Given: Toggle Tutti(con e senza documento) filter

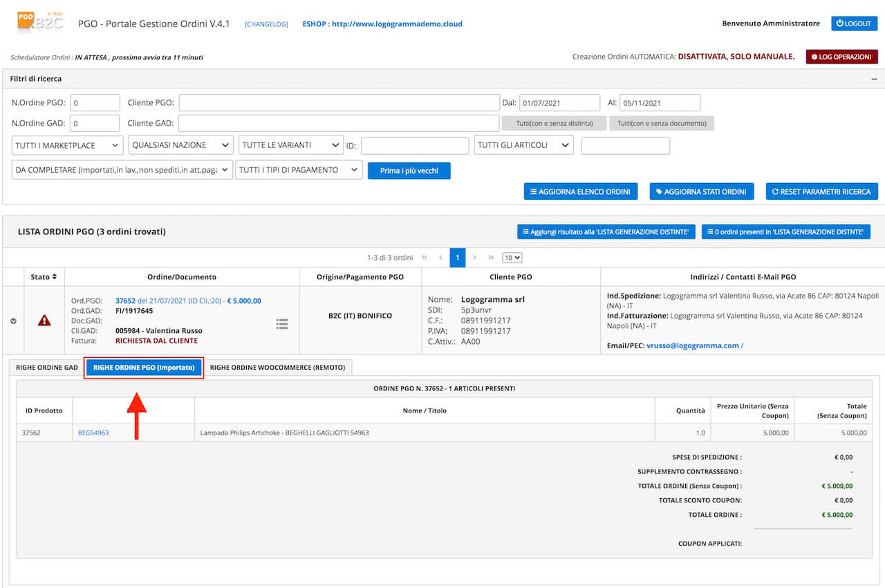Looking at the screenshot, I should (x=662, y=124).
